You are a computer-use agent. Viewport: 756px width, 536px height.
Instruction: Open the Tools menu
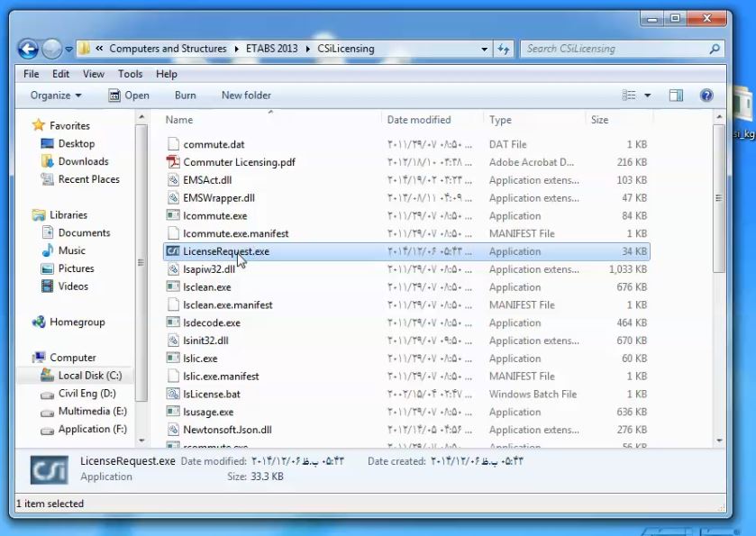[x=130, y=74]
